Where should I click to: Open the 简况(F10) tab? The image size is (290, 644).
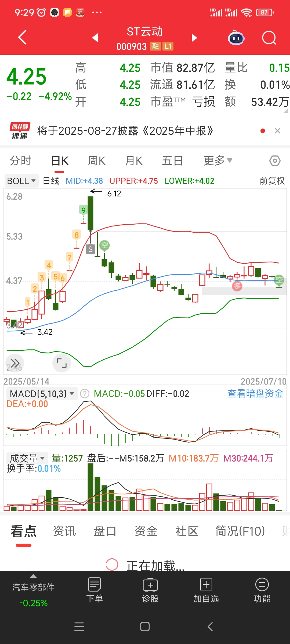pyautogui.click(x=240, y=531)
